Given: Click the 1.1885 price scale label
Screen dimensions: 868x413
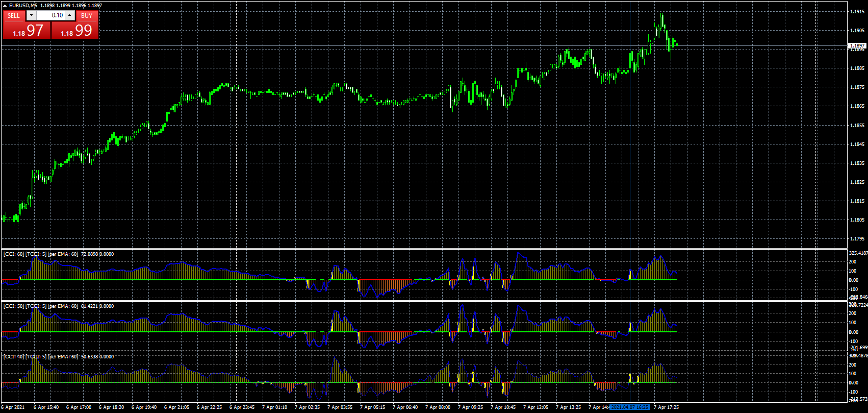Looking at the screenshot, I should (857, 68).
